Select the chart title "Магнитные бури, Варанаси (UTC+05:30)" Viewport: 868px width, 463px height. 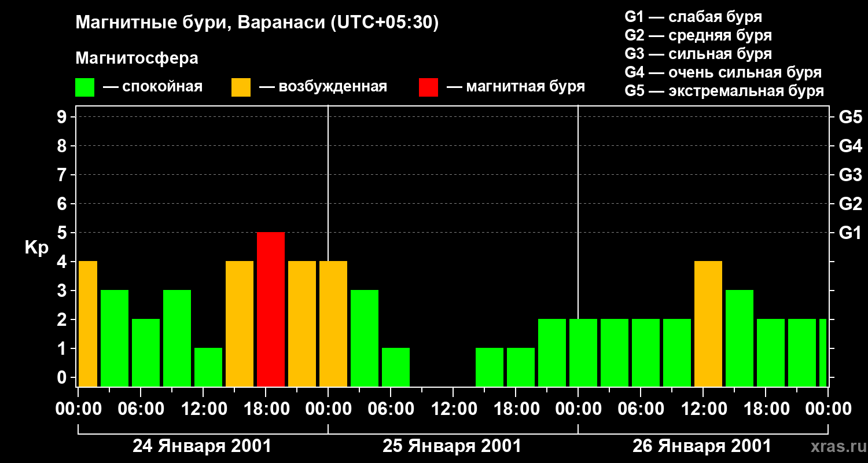[257, 23]
